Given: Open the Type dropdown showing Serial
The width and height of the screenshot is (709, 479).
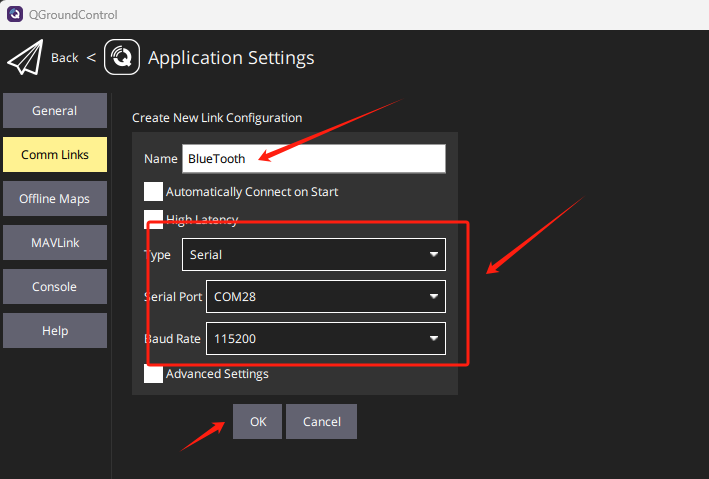Looking at the screenshot, I should click(x=313, y=255).
